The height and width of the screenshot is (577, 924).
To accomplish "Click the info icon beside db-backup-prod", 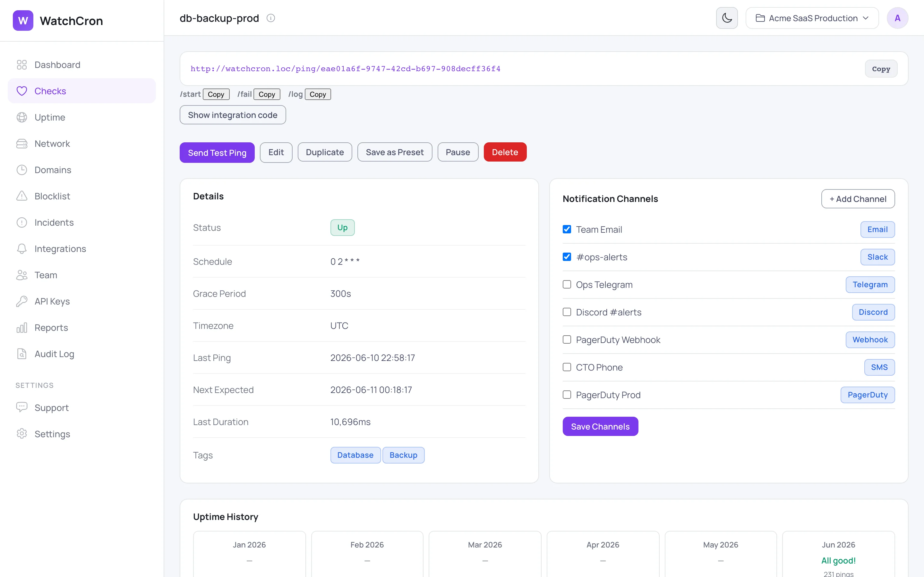I will coord(271,18).
